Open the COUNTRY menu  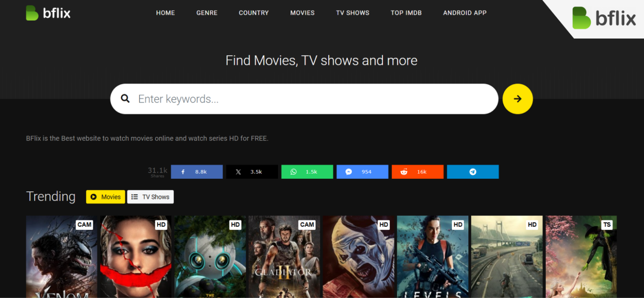(x=253, y=13)
